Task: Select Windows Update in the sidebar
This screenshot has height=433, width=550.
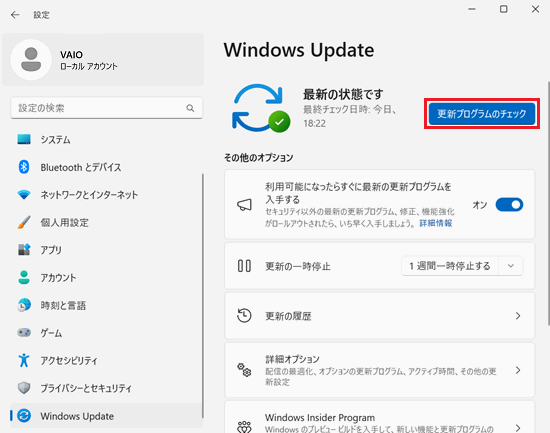Action: (x=106, y=416)
